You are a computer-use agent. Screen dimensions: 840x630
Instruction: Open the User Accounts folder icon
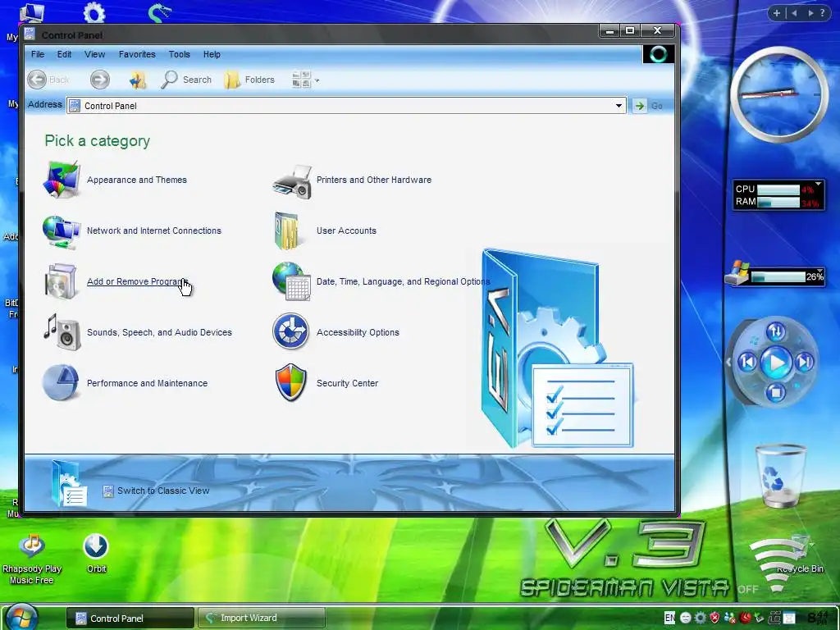pyautogui.click(x=286, y=231)
